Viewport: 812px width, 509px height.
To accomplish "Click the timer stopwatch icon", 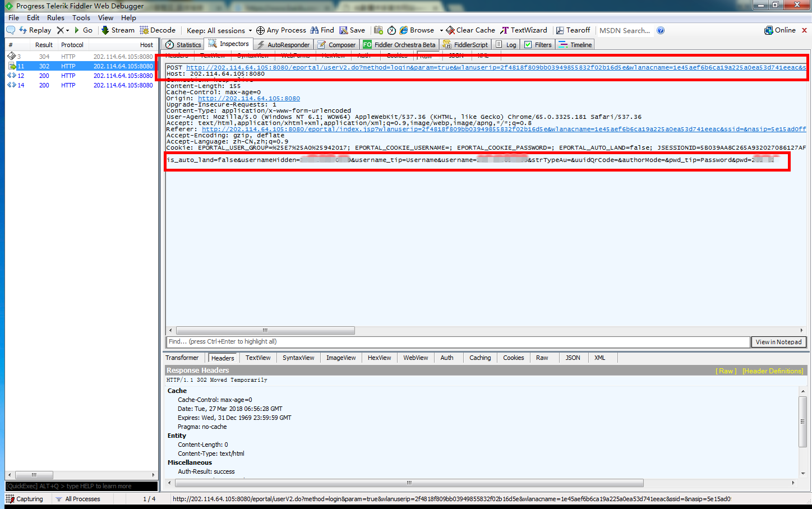I will pyautogui.click(x=391, y=30).
